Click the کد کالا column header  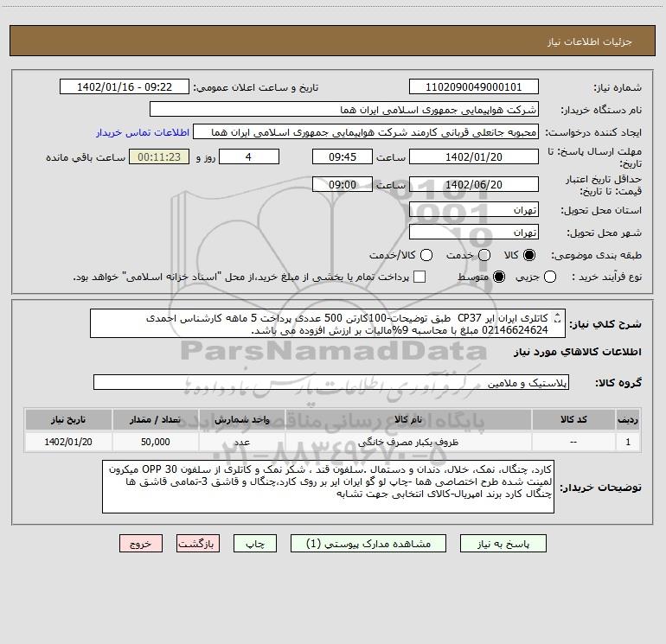(573, 419)
